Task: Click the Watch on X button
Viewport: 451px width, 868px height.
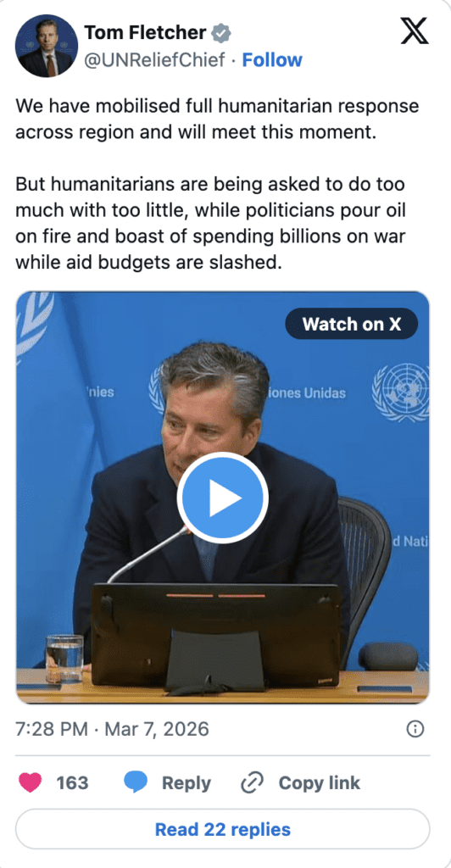Action: pyautogui.click(x=352, y=324)
